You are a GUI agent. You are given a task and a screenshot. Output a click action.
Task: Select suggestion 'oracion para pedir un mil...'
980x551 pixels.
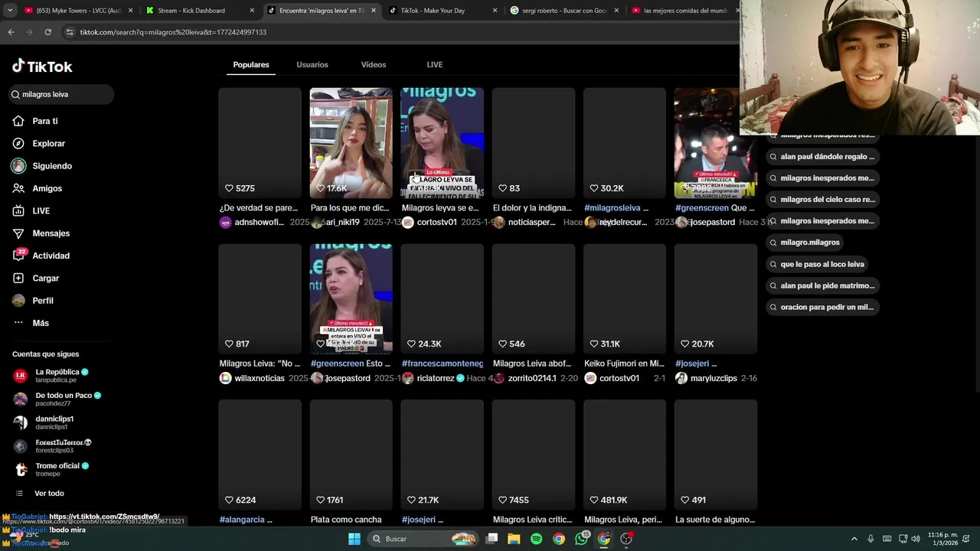[821, 307]
